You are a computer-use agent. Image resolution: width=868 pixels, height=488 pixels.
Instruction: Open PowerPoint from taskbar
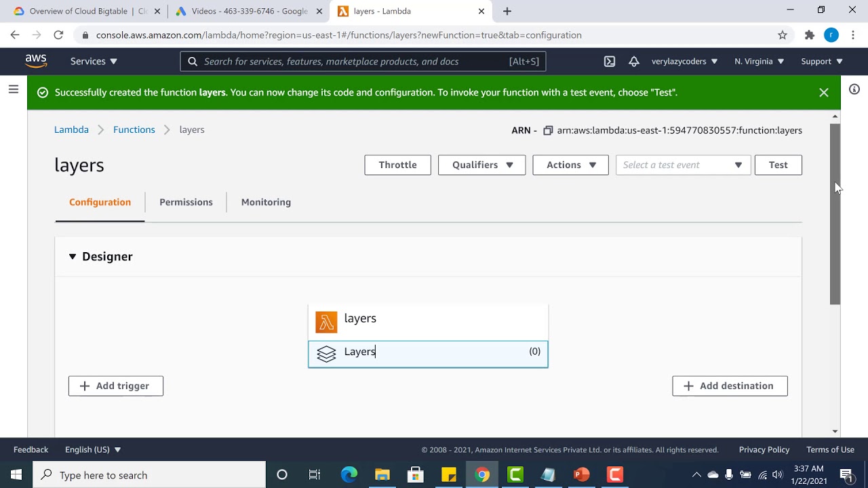pyautogui.click(x=582, y=474)
